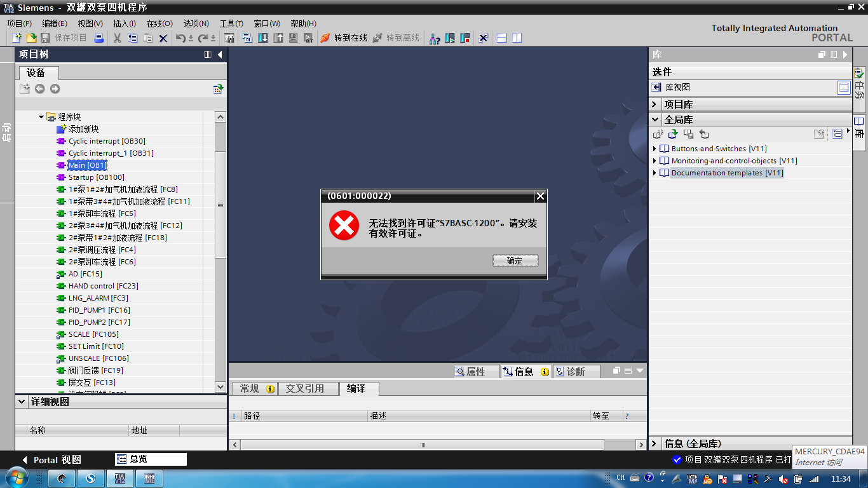
Task: Expand the 项目库 section
Action: pos(655,104)
